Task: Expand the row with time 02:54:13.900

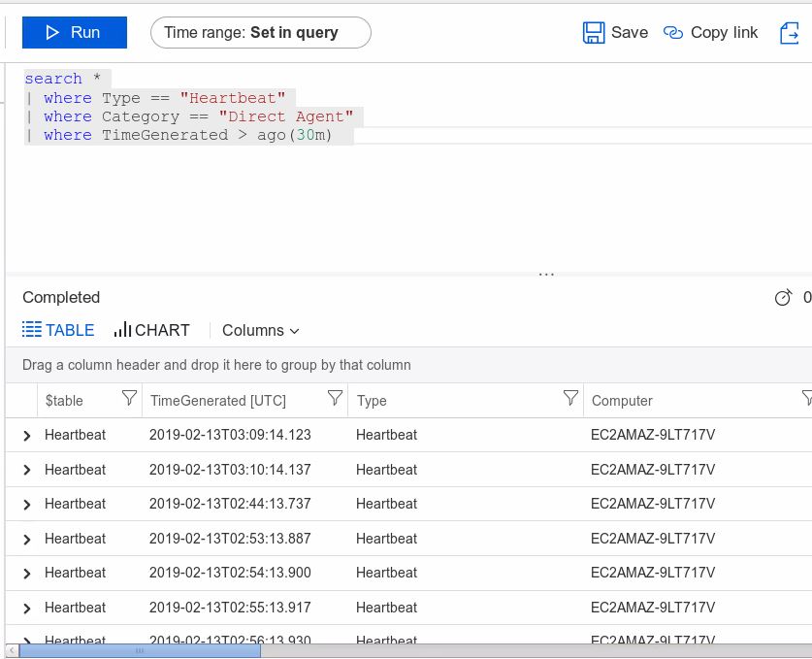Action: 27,574
